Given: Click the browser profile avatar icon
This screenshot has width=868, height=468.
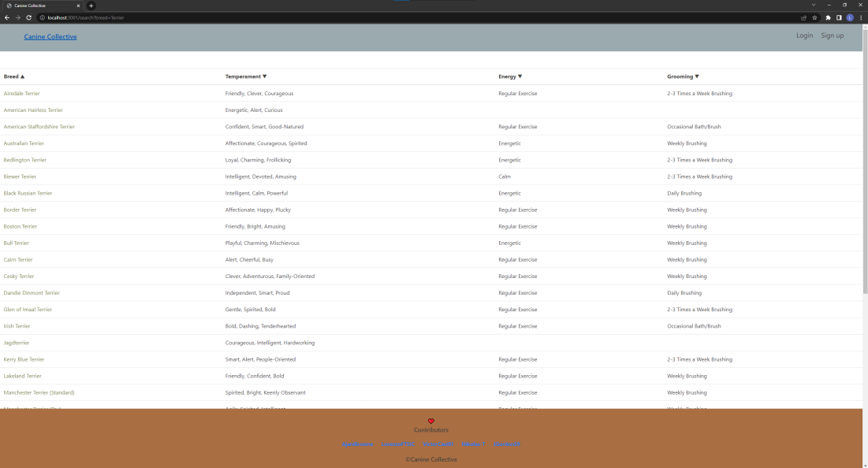Looking at the screenshot, I should click(x=849, y=17).
